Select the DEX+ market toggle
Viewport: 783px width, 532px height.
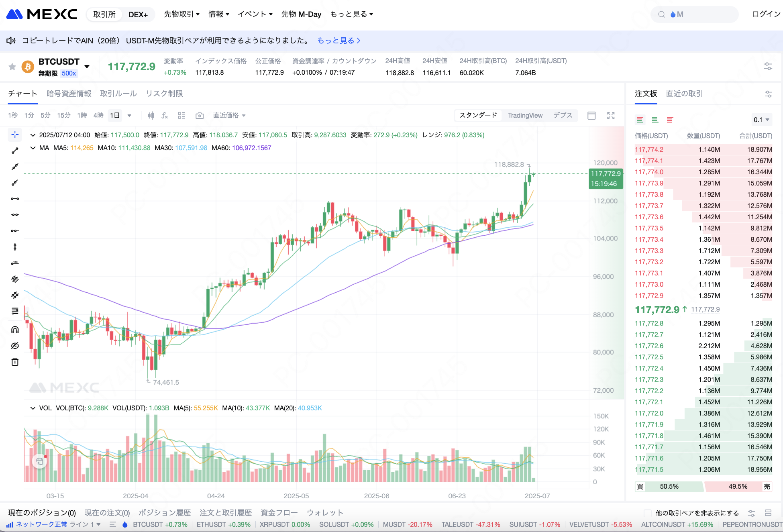[x=138, y=14]
